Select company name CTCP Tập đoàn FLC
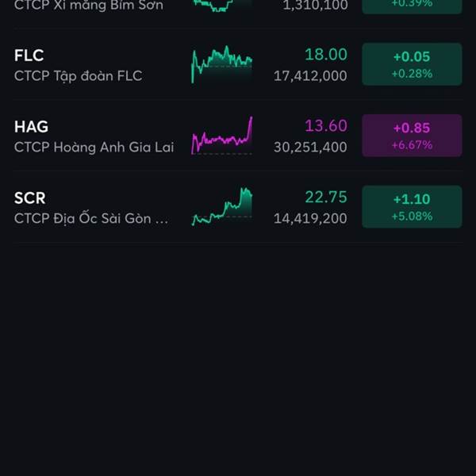 (x=78, y=76)
